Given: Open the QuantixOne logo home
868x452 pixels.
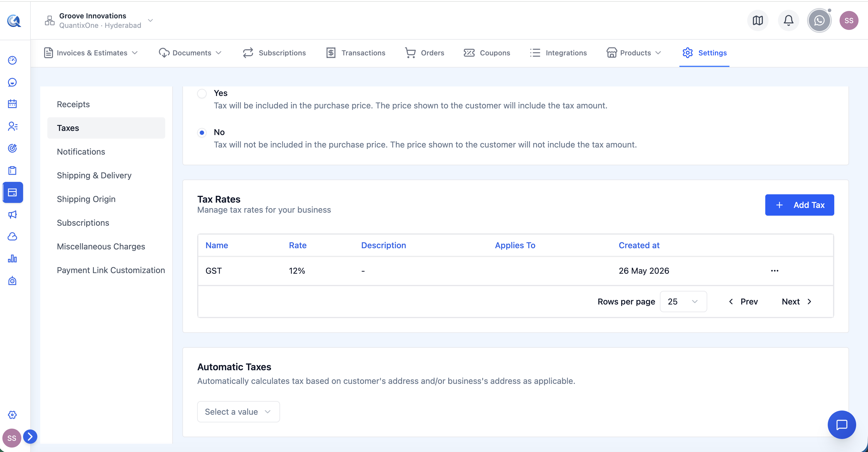Looking at the screenshot, I should pos(14,21).
